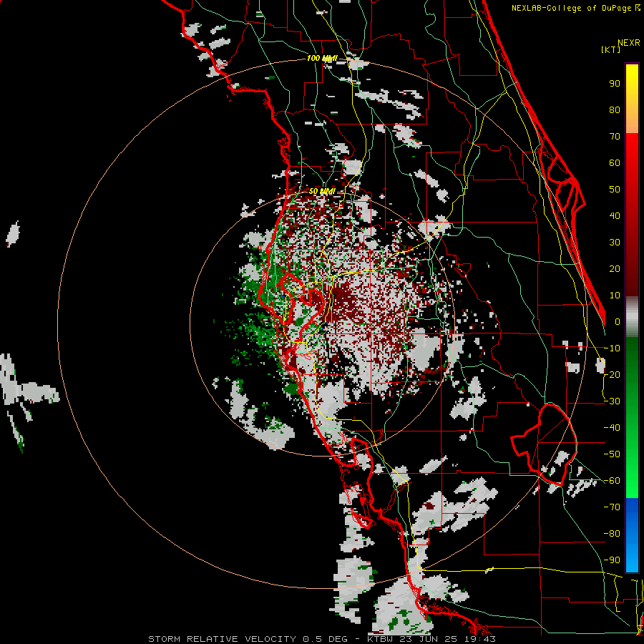Click the 50 NMI range ring label
This screenshot has width=644, height=644.
coord(322,191)
